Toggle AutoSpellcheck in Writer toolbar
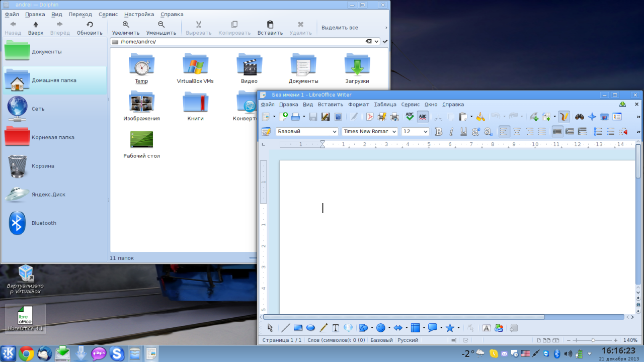 pyautogui.click(x=423, y=117)
